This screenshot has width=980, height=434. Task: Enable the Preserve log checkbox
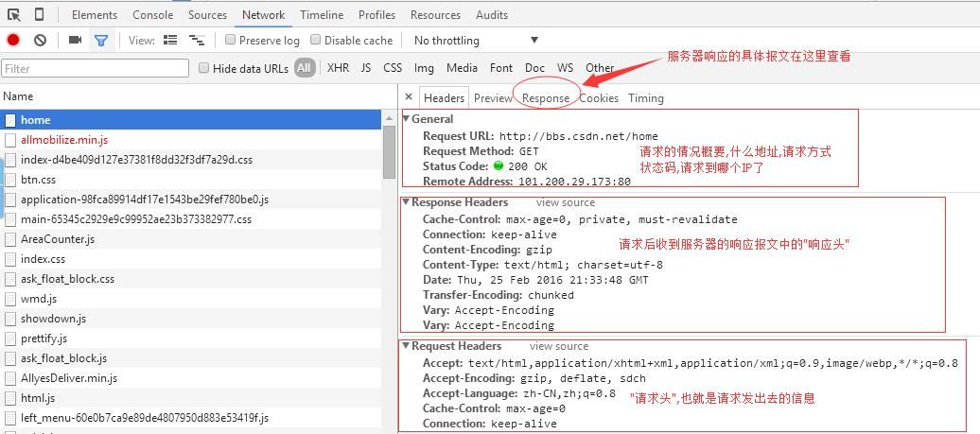tap(230, 40)
